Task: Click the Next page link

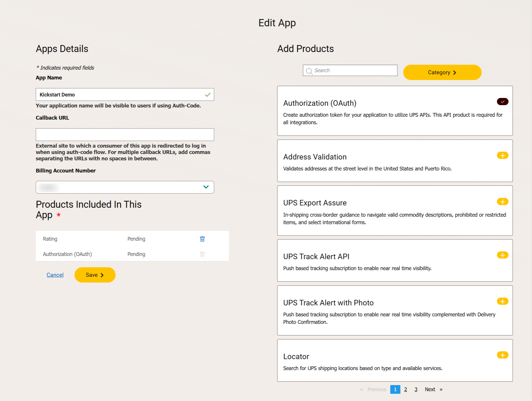Action: [x=430, y=389]
